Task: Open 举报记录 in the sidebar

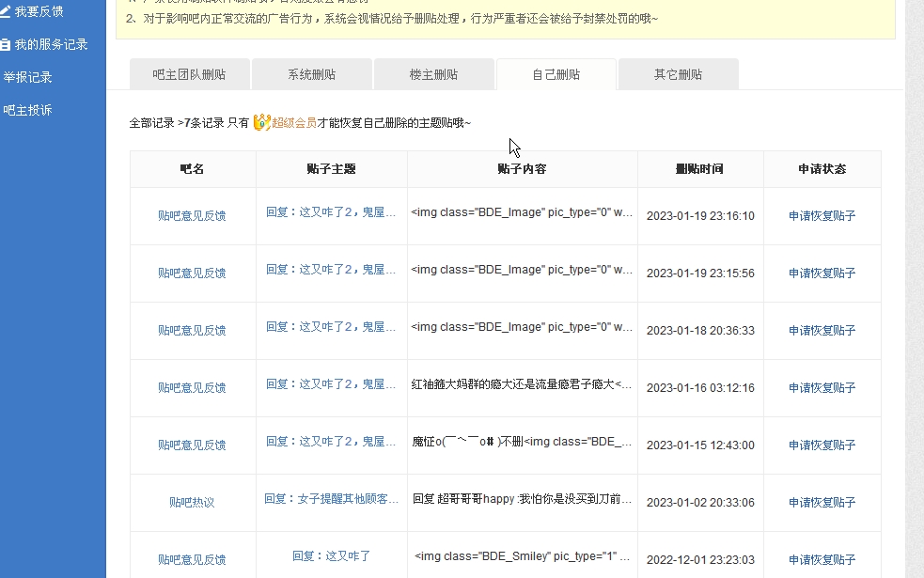Action: coord(27,77)
